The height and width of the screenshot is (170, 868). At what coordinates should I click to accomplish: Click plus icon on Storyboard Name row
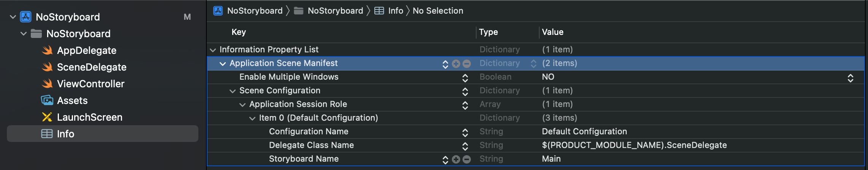click(x=456, y=160)
